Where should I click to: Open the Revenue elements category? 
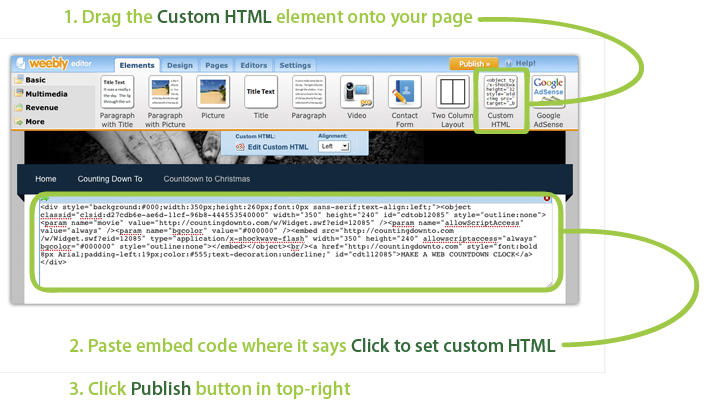36,107
